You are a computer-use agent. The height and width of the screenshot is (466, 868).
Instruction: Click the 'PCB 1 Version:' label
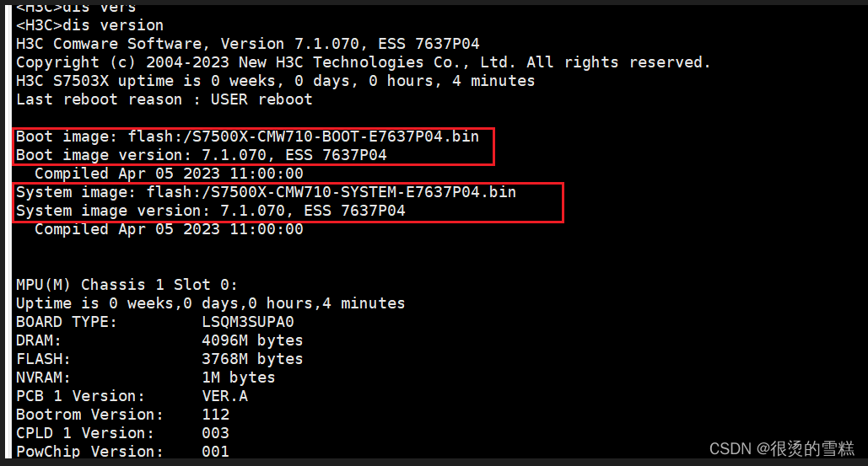pos(80,396)
